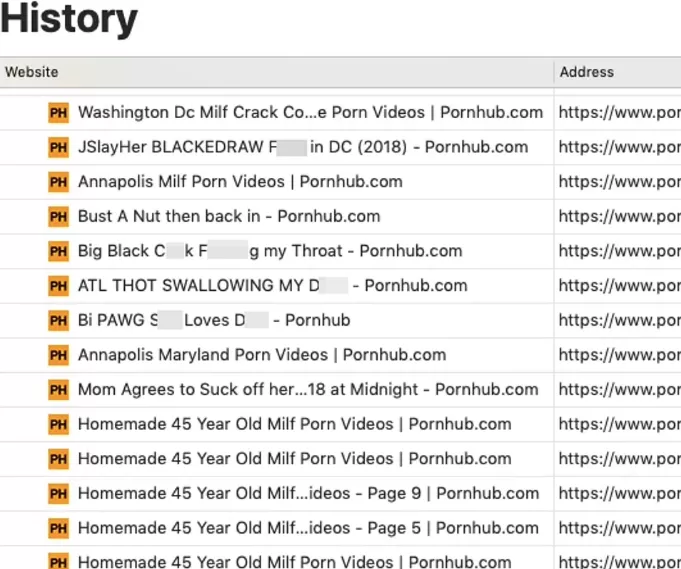Viewport: 681px width, 569px height.
Task: Click the PH favicon on the ATL THOT row
Action: pyautogui.click(x=58, y=286)
